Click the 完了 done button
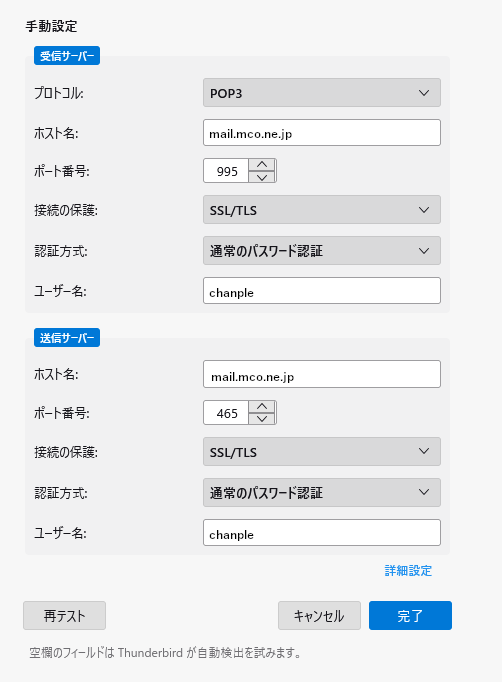The width and height of the screenshot is (502, 682). point(410,615)
